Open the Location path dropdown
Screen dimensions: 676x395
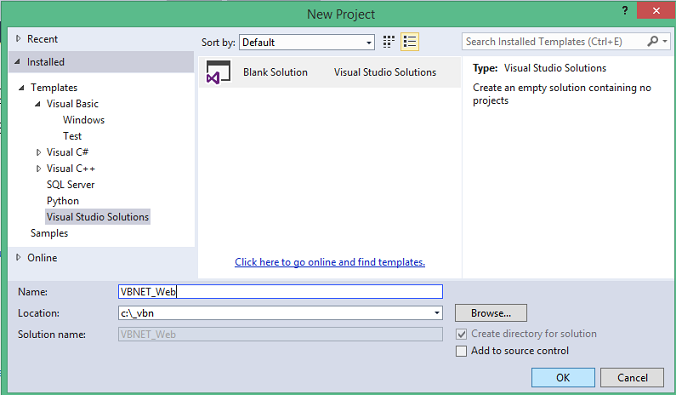coord(437,313)
